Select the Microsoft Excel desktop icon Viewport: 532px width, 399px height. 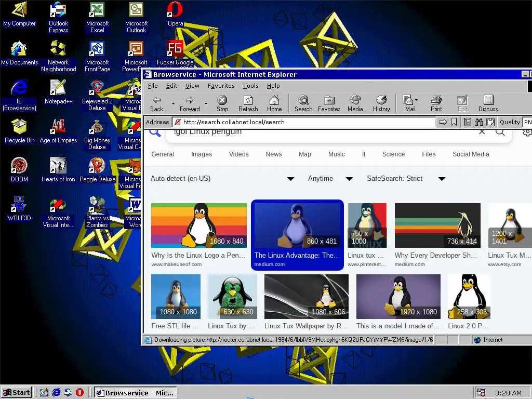click(x=97, y=17)
